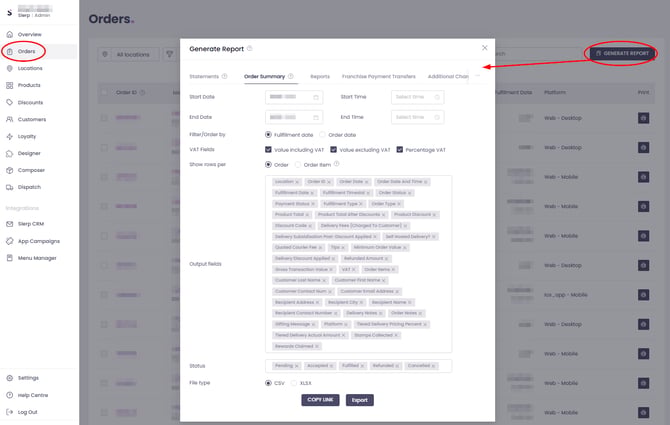This screenshot has width=670, height=425.
Task: Click the Menu Manager sidebar icon
Action: click(x=10, y=257)
